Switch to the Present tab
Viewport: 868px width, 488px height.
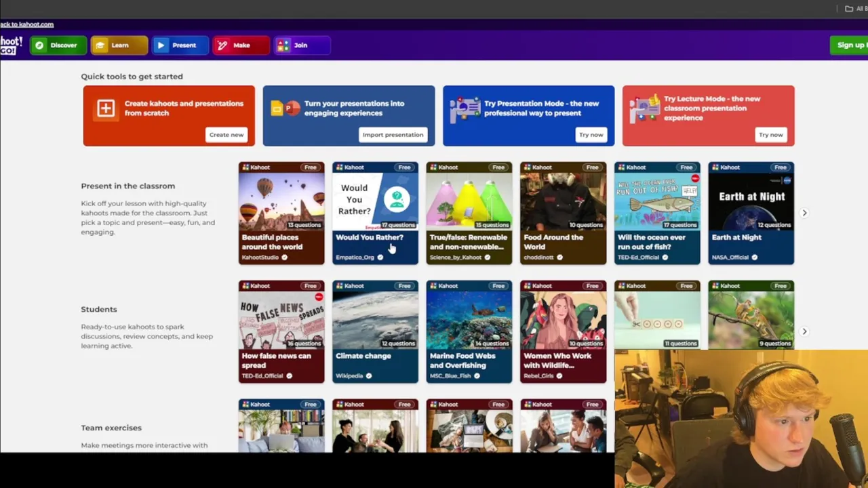180,45
